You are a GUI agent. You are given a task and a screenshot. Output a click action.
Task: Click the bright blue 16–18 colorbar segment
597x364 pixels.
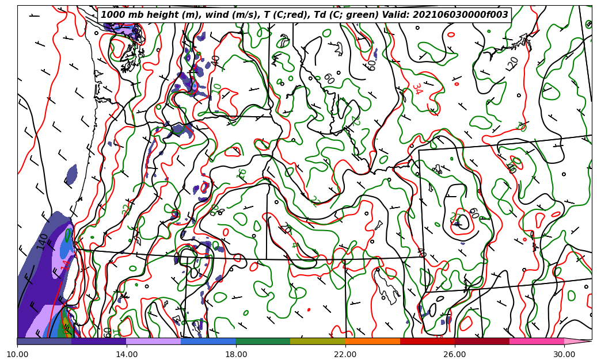click(208, 341)
